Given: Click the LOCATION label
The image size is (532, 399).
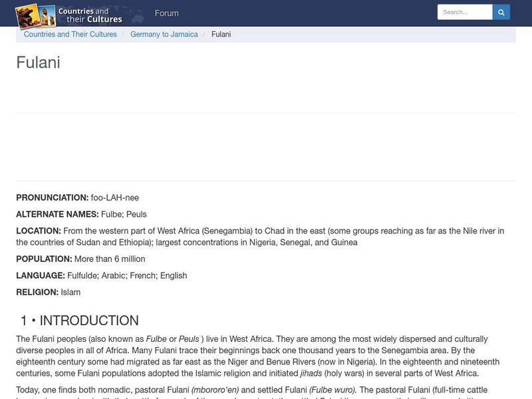Looking at the screenshot, I should coord(39,231).
